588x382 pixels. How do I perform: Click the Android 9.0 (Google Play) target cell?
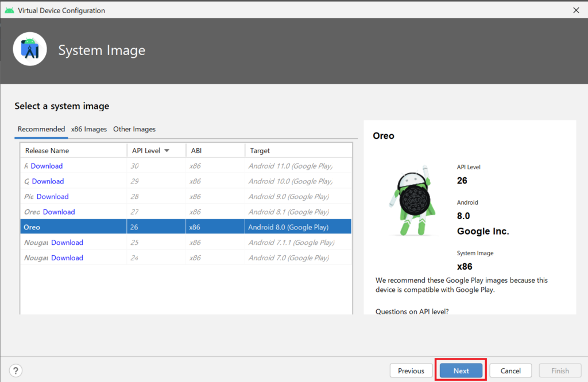tap(298, 197)
